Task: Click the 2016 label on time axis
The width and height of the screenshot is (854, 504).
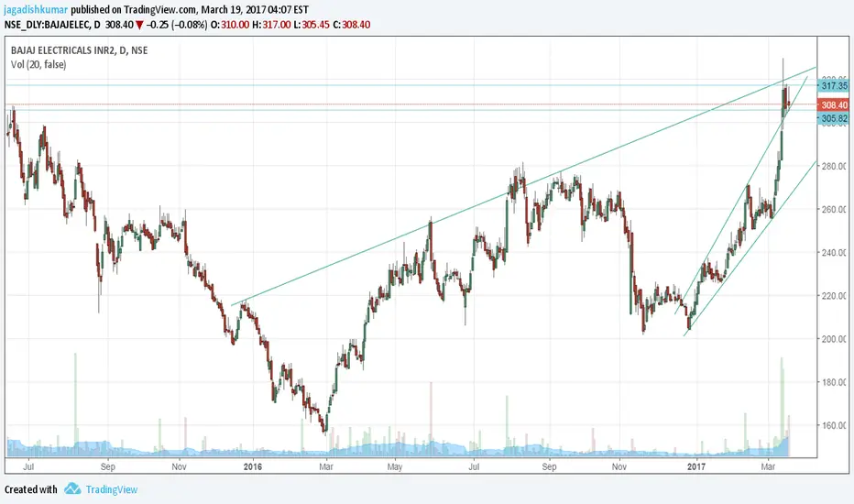Action: point(253,466)
